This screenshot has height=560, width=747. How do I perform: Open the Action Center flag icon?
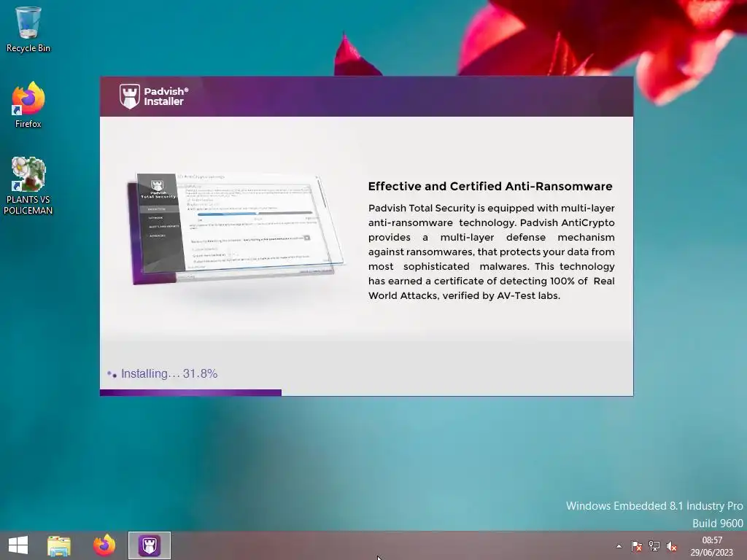pos(636,546)
